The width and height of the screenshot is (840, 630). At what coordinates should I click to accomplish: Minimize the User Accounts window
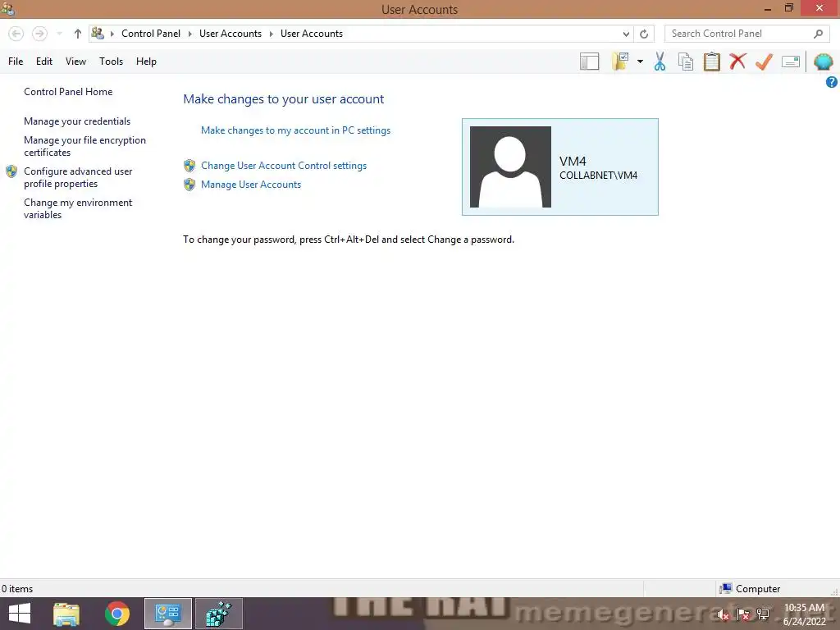coord(767,9)
